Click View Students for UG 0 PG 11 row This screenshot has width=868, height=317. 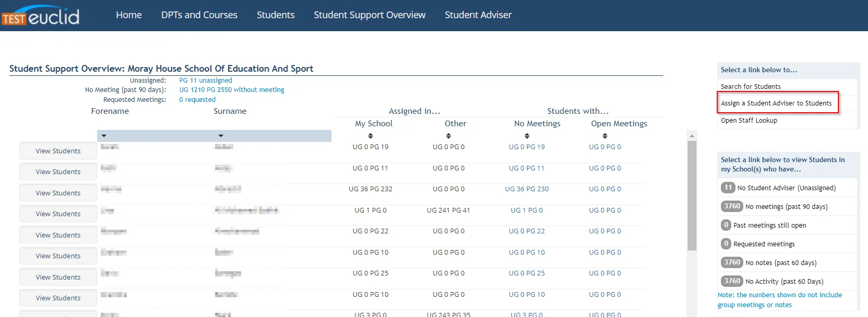pos(58,171)
